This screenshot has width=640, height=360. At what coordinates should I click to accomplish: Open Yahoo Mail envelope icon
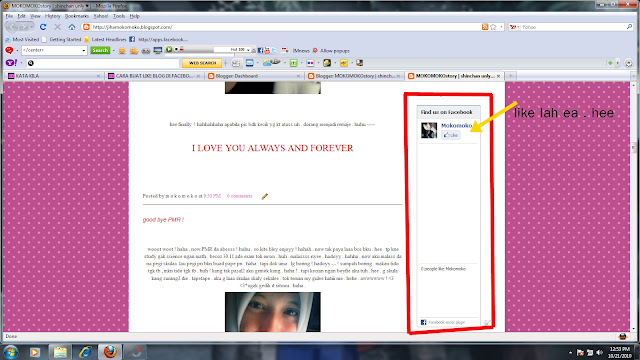pos(249,63)
